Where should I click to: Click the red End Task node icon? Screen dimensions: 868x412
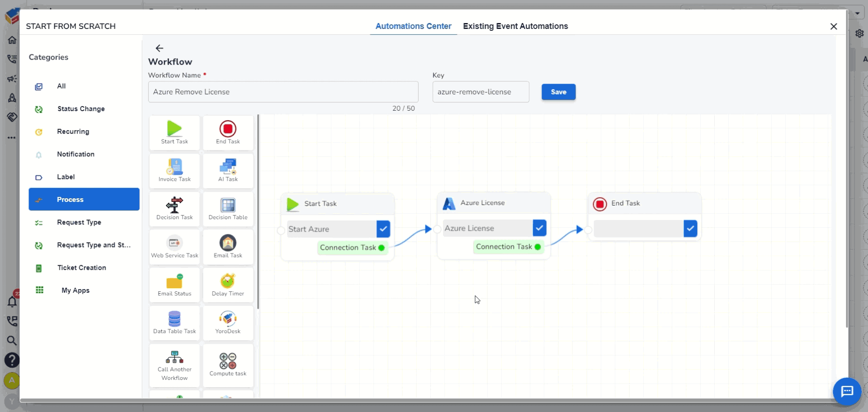point(600,204)
